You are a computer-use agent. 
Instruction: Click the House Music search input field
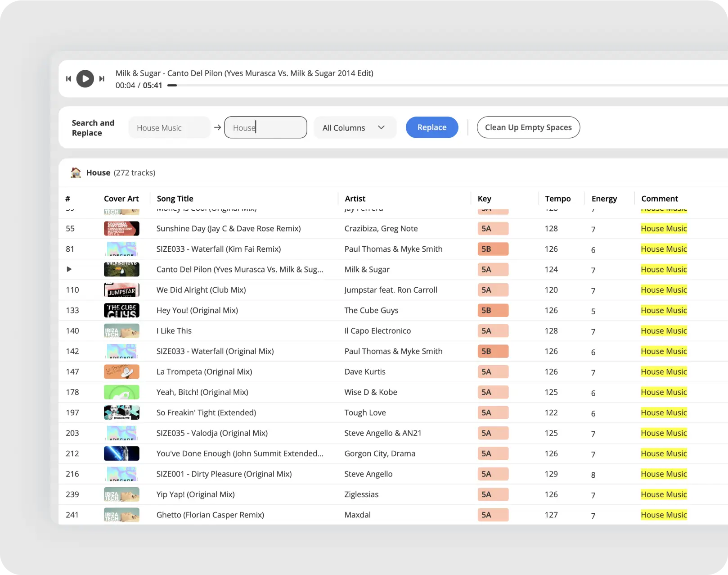[169, 128]
